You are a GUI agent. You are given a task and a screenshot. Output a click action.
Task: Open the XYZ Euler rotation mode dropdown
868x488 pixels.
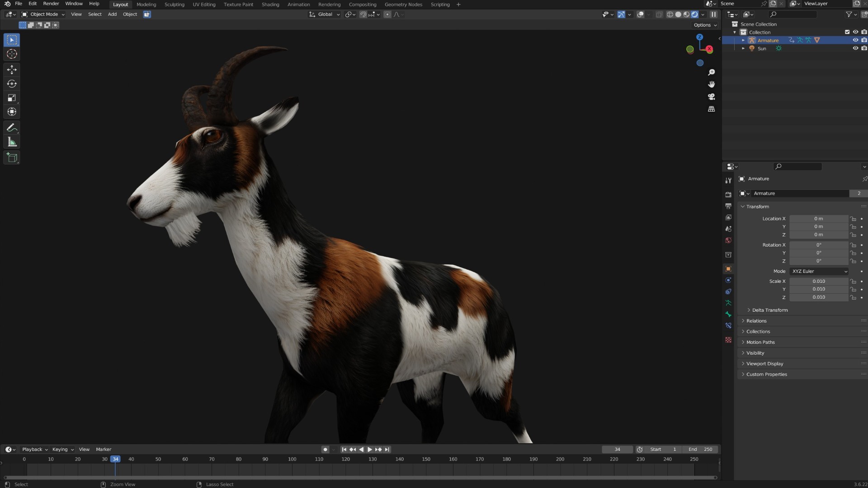click(819, 272)
